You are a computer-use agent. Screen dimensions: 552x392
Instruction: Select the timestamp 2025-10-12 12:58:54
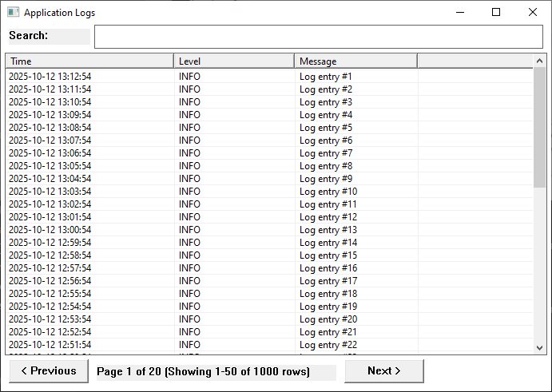pyautogui.click(x=50, y=255)
